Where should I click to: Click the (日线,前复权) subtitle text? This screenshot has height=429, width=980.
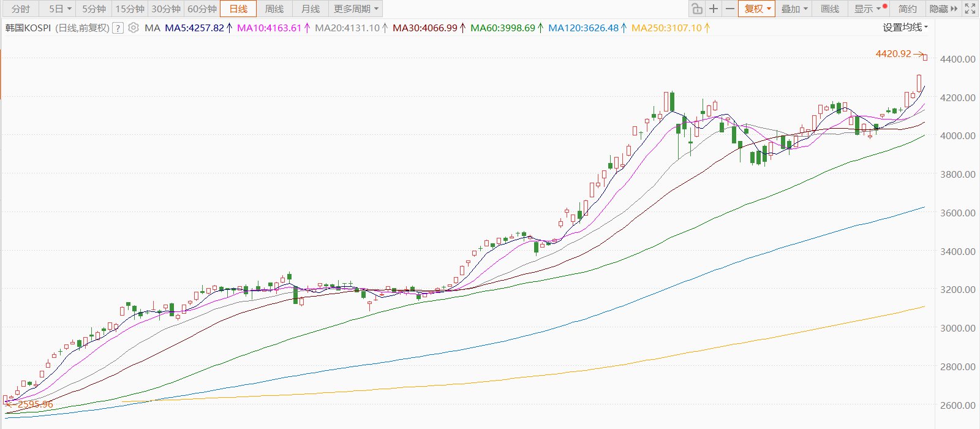pos(82,28)
